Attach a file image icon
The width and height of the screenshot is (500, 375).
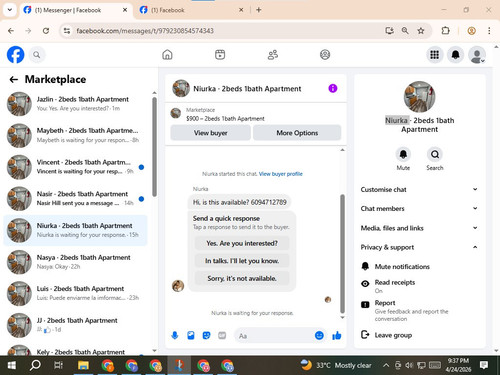coord(191,335)
